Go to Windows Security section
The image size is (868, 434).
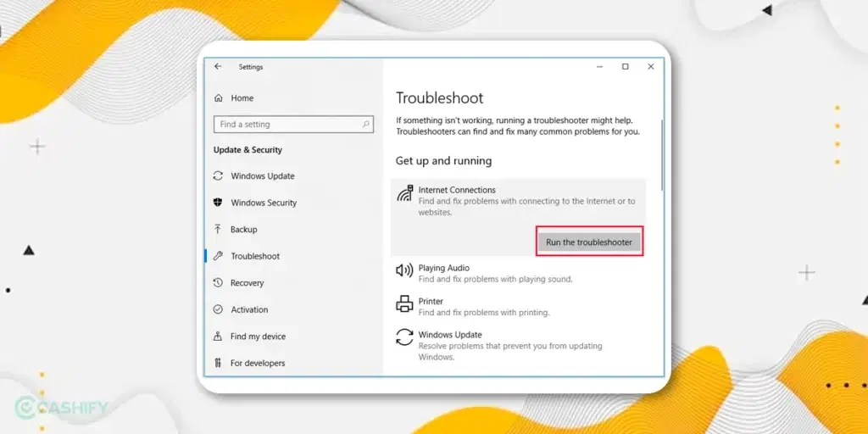264,203
